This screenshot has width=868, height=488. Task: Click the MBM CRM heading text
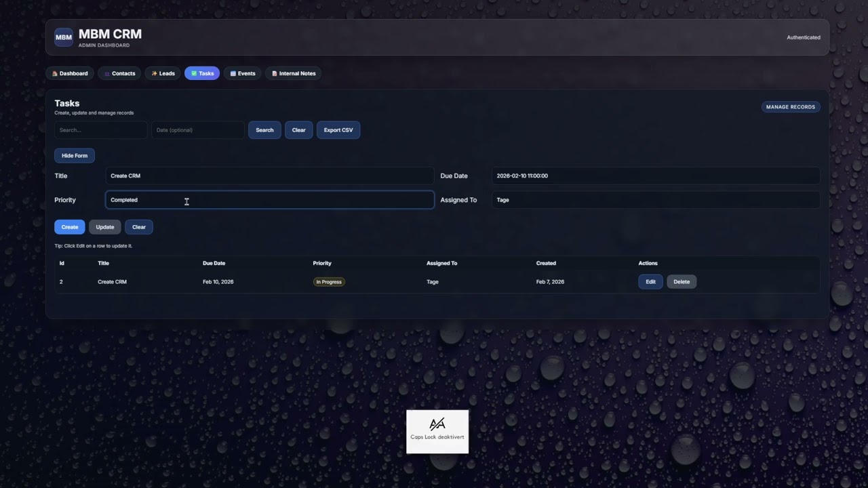point(110,34)
